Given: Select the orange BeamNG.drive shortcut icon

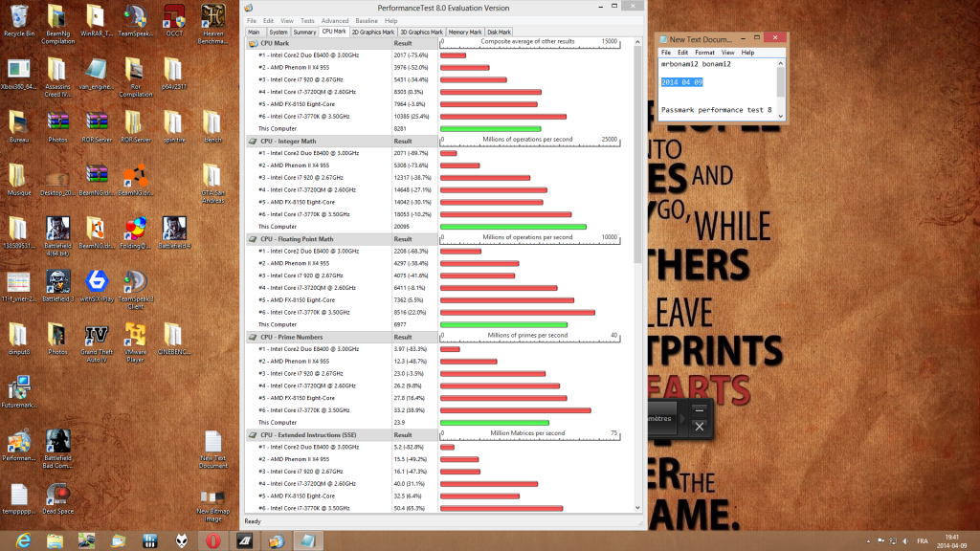Looking at the screenshot, I should [x=135, y=181].
